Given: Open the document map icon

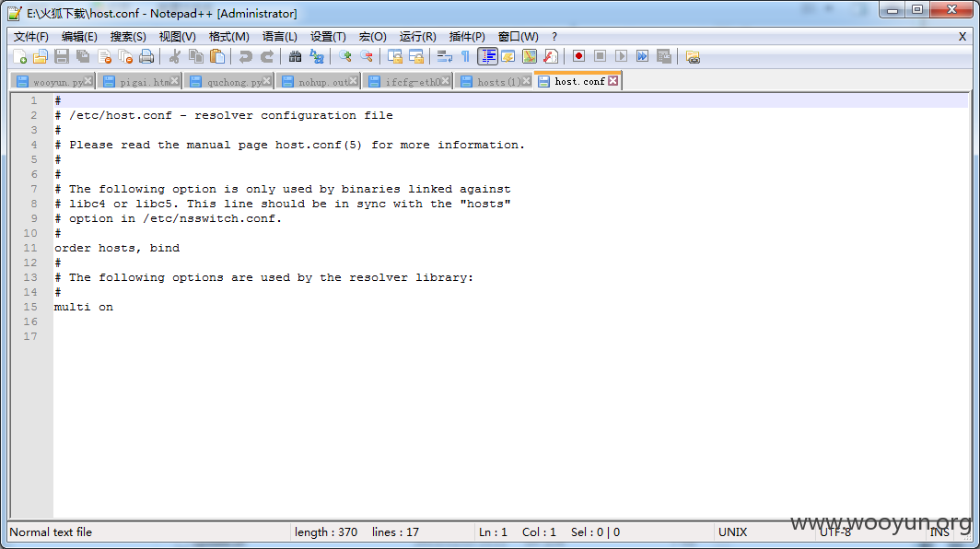Looking at the screenshot, I should tap(530, 57).
